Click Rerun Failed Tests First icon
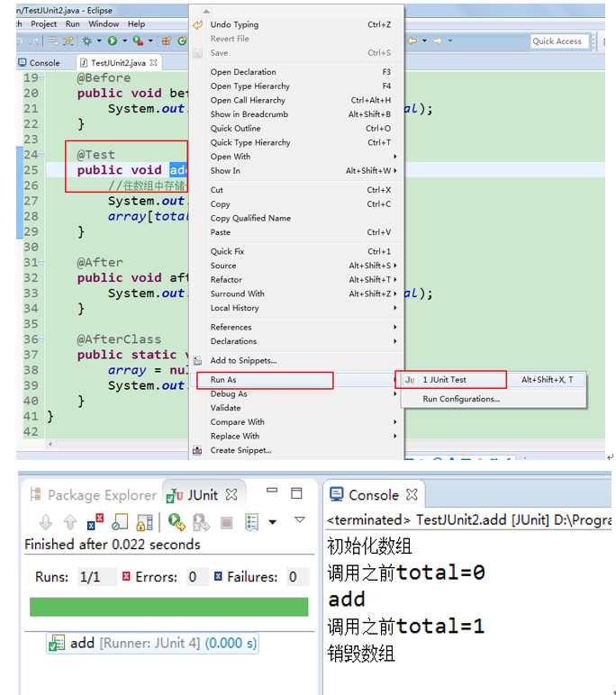616x695 pixels. coord(201,522)
